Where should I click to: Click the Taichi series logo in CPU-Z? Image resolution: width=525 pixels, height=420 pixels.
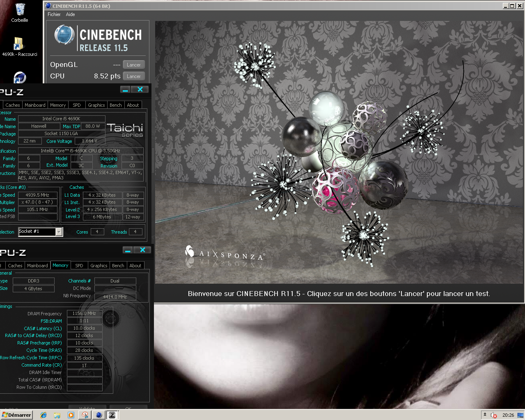[x=125, y=130]
